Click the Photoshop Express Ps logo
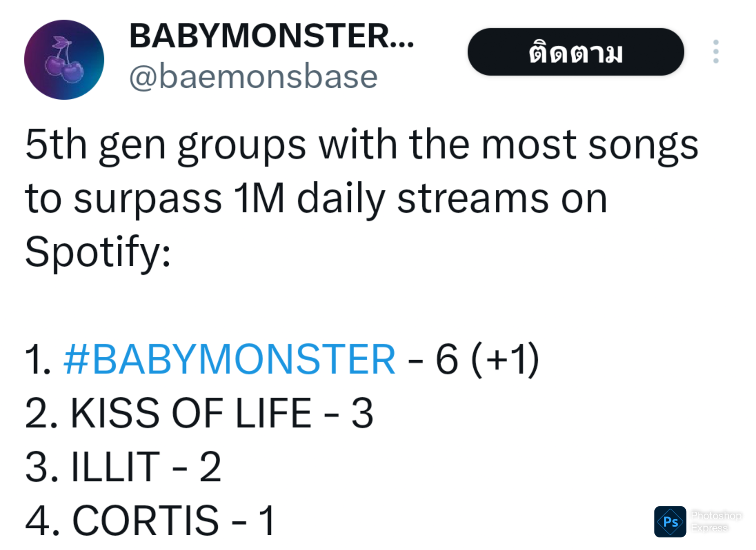Screen dimensions: 756x550 pyautogui.click(x=670, y=521)
